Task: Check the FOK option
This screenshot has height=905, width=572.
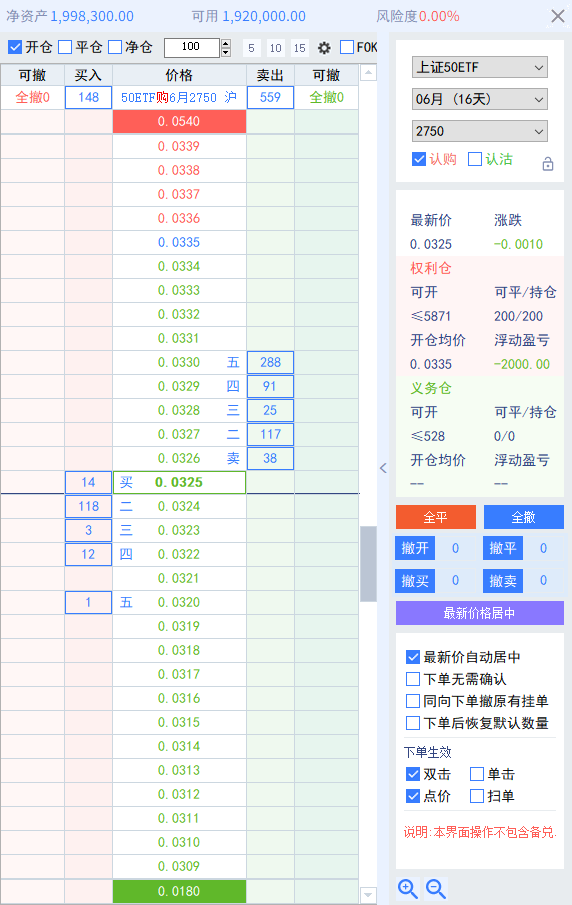Action: [347, 47]
